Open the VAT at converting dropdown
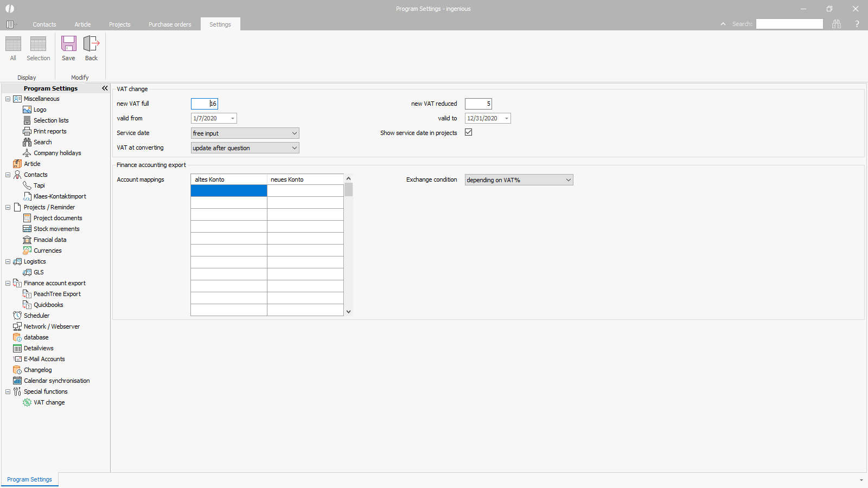Screen dimensions: 868x488 coord(245,148)
